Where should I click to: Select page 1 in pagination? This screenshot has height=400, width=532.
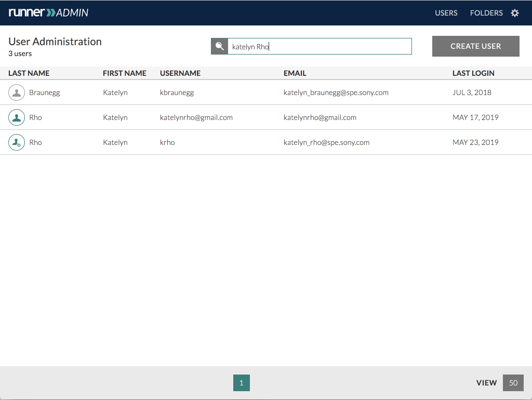[242, 383]
